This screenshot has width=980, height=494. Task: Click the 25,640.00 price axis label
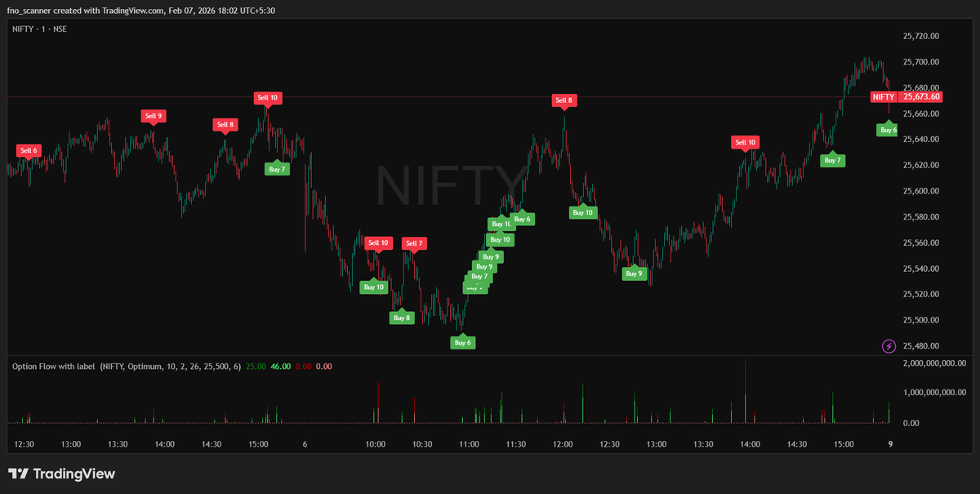(921, 140)
